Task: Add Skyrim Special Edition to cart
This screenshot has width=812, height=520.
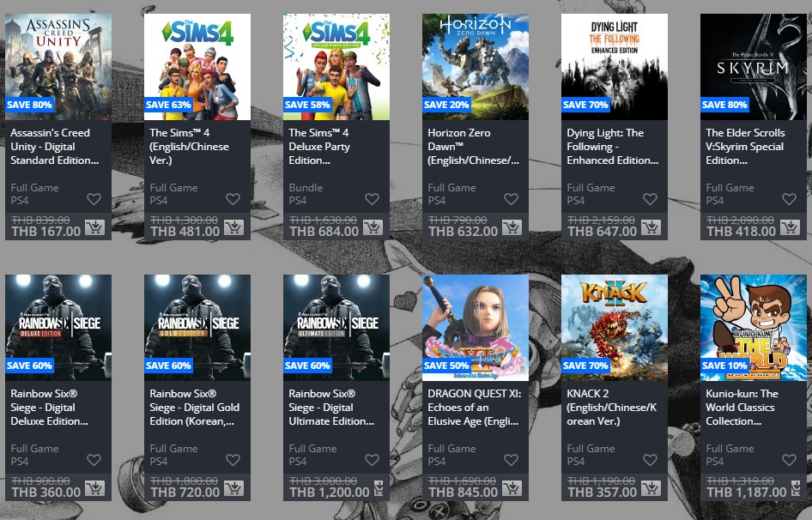Action: (x=790, y=227)
